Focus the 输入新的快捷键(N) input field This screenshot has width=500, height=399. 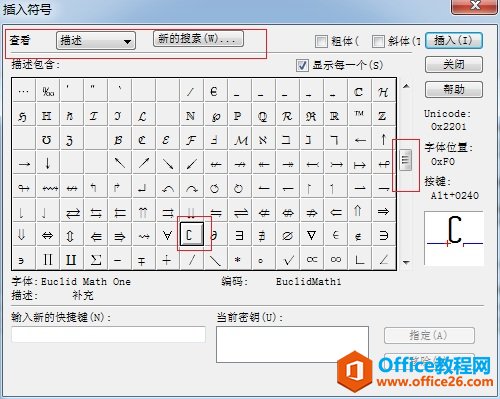coord(108,334)
